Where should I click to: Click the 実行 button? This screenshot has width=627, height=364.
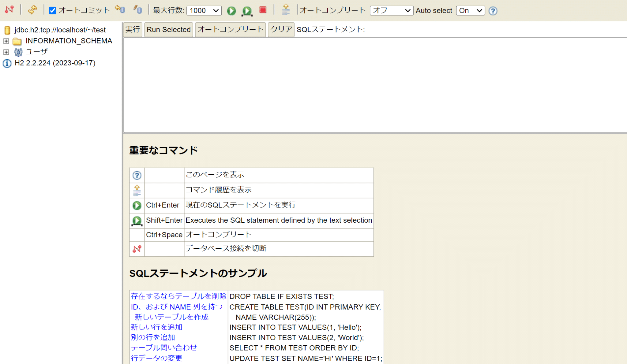coord(133,29)
